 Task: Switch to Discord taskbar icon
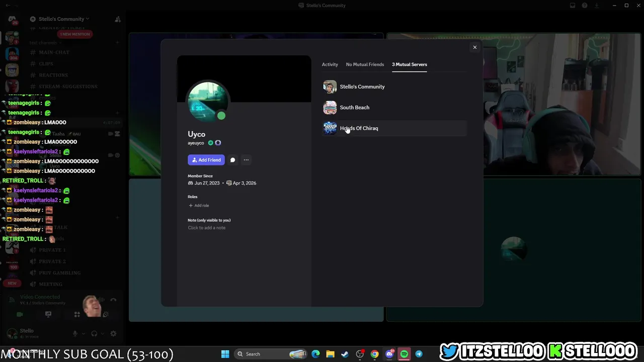click(389, 354)
